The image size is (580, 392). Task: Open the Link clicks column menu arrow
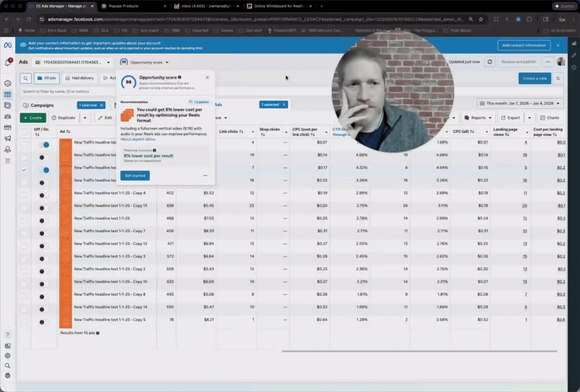(253, 131)
